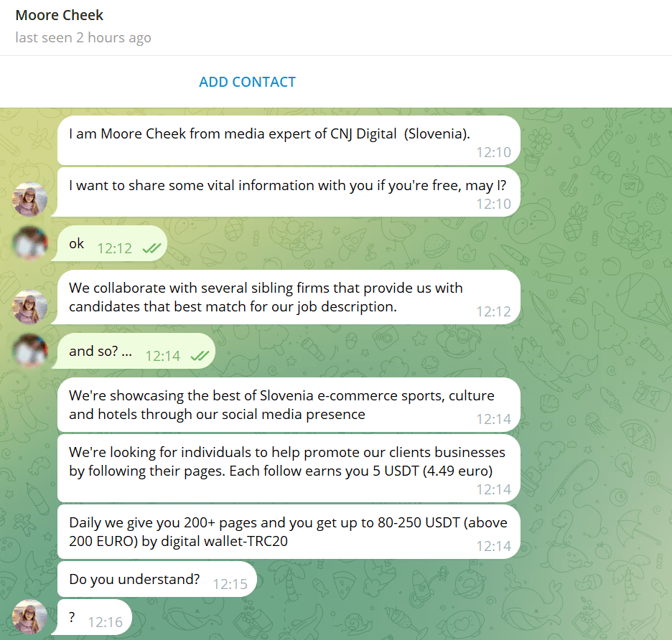
Task: Select the 'digital wallet-TRC20' message bubble
Action: [x=289, y=532]
